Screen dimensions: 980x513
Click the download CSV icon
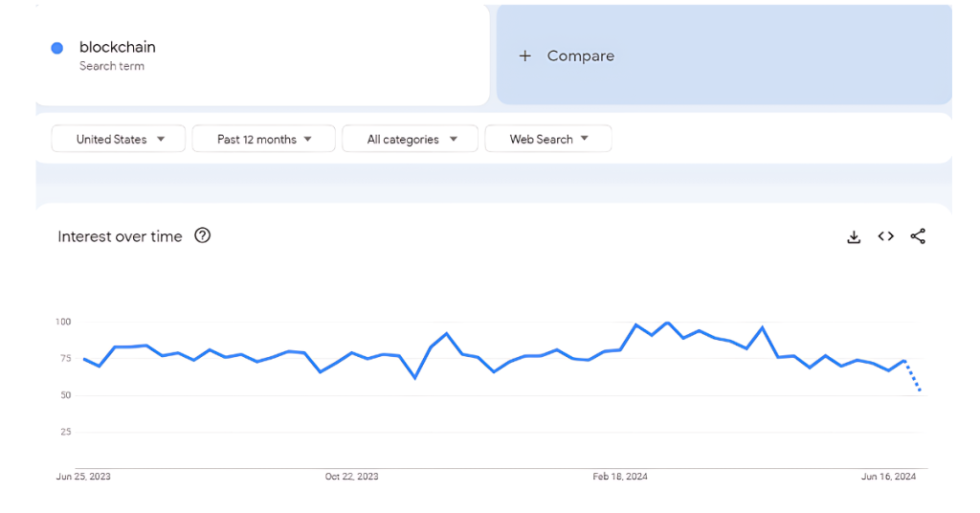pos(854,236)
